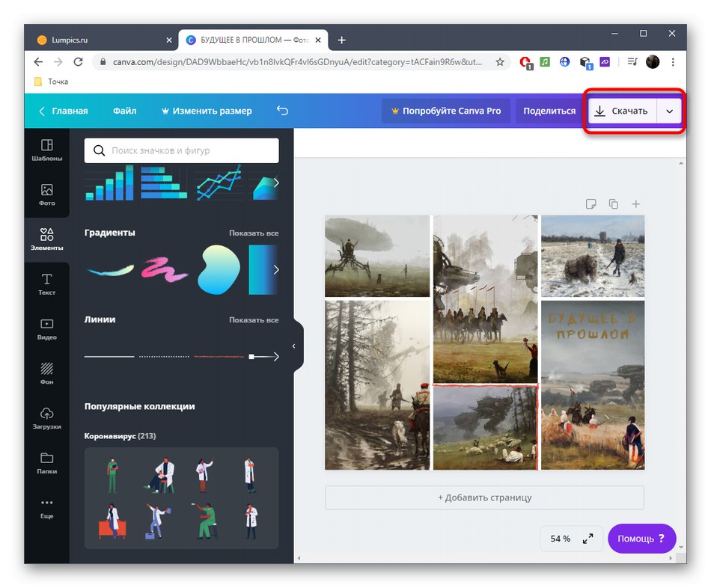Screen dimensions: 711x588
Task: Go back with the browser back arrow
Action: (x=38, y=61)
